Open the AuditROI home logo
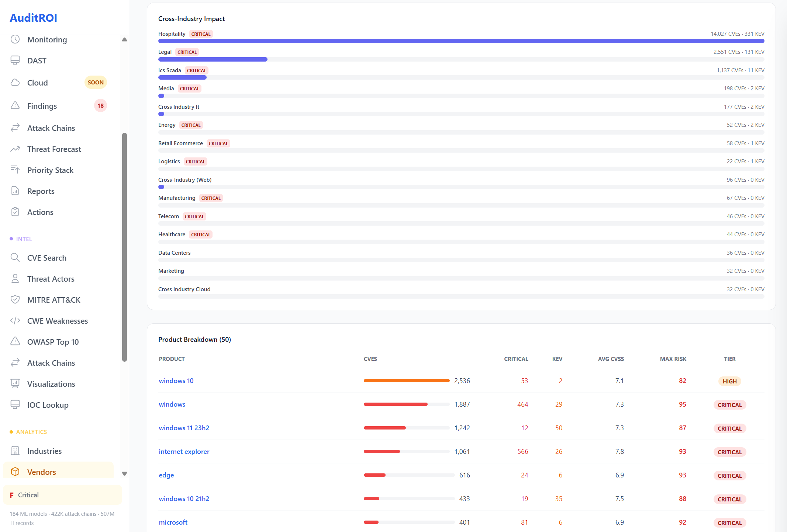The height and width of the screenshot is (532, 787). (33, 18)
